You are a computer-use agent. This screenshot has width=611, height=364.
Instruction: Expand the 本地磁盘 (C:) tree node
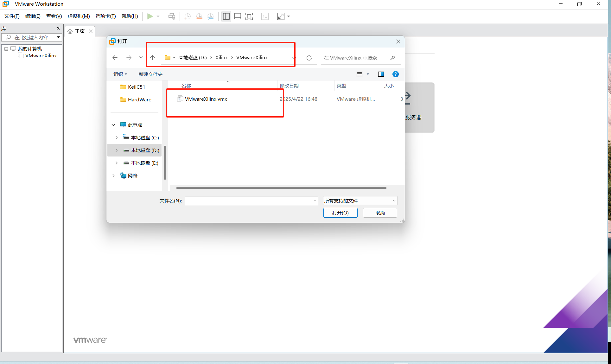[117, 137]
